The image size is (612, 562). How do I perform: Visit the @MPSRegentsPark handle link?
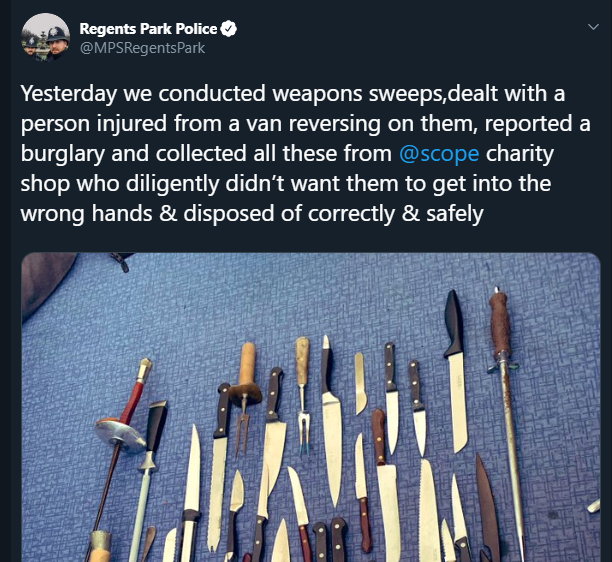pyautogui.click(x=142, y=48)
